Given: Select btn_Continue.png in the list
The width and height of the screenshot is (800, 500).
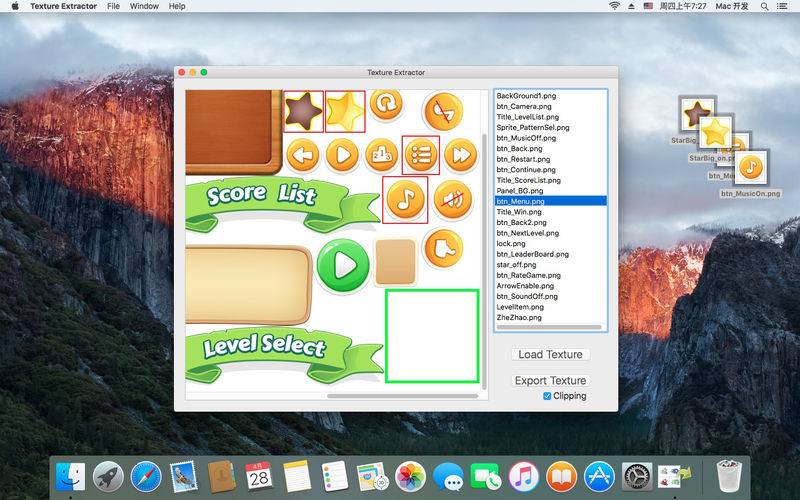Looking at the screenshot, I should [x=551, y=169].
